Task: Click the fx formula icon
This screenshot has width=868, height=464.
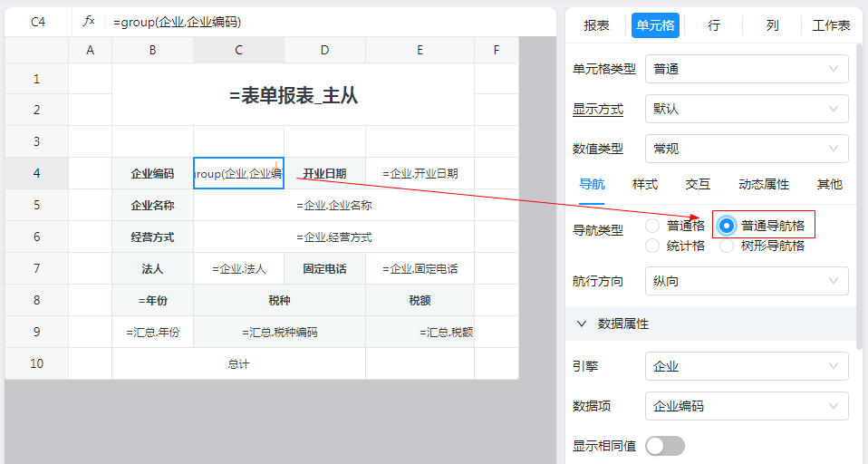Action: (x=88, y=21)
